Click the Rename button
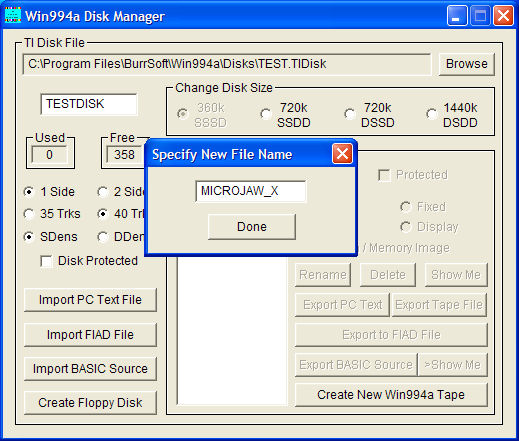This screenshot has width=519, height=441. pos(323,275)
